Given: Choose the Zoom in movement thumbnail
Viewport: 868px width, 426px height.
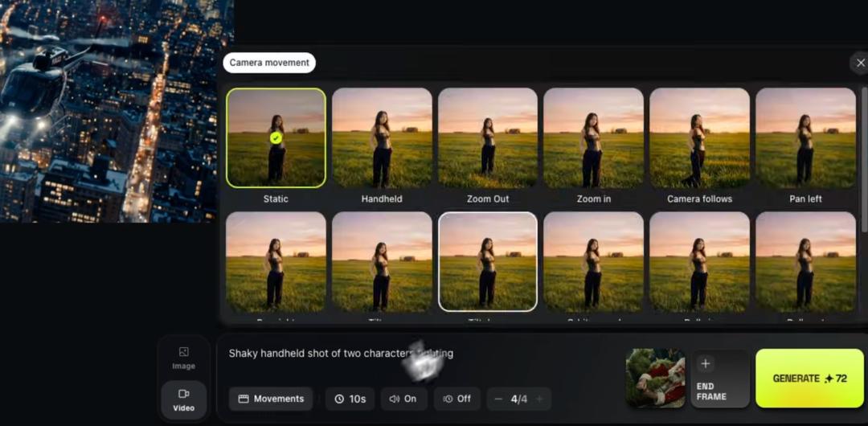Looking at the screenshot, I should [x=593, y=137].
